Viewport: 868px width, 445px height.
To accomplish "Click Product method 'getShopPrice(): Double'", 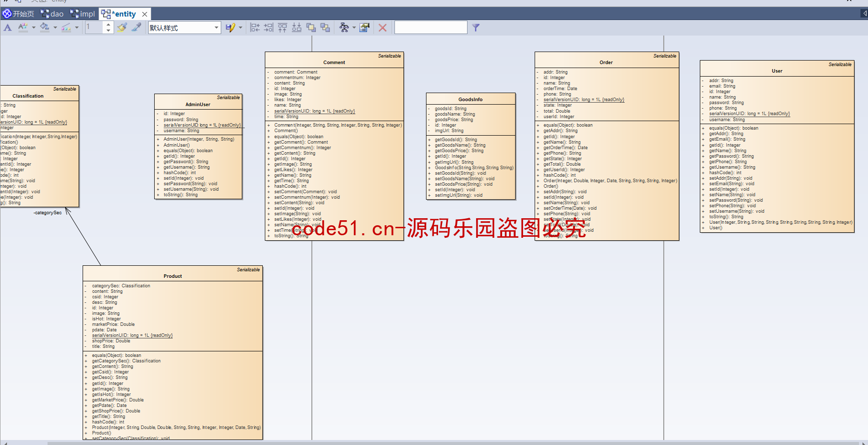I will click(x=116, y=411).
